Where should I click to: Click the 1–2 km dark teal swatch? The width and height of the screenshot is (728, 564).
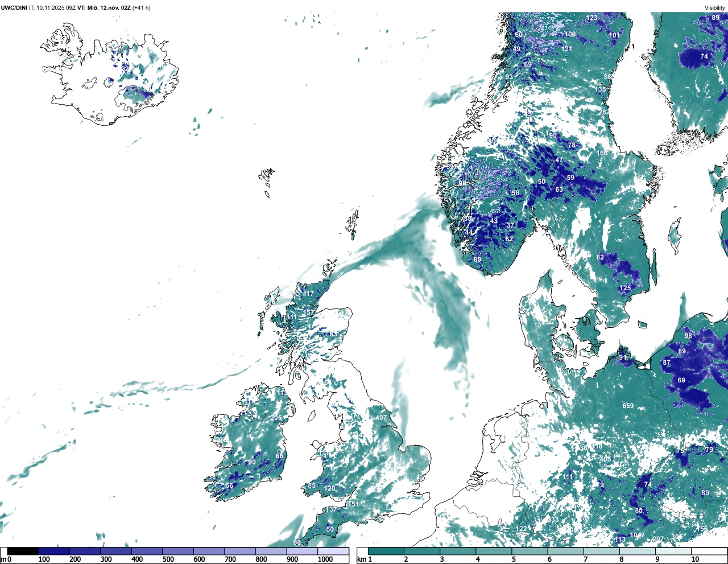(386, 551)
